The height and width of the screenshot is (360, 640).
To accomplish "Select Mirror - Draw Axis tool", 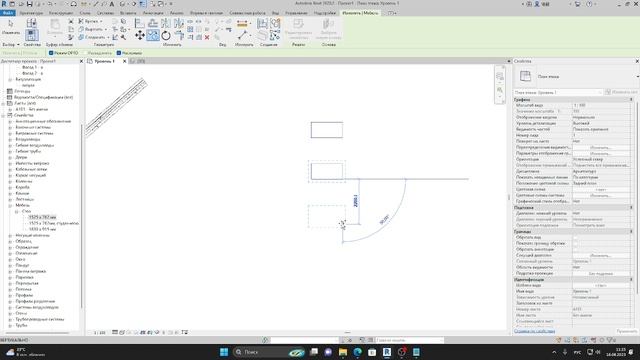I will 179,23.
